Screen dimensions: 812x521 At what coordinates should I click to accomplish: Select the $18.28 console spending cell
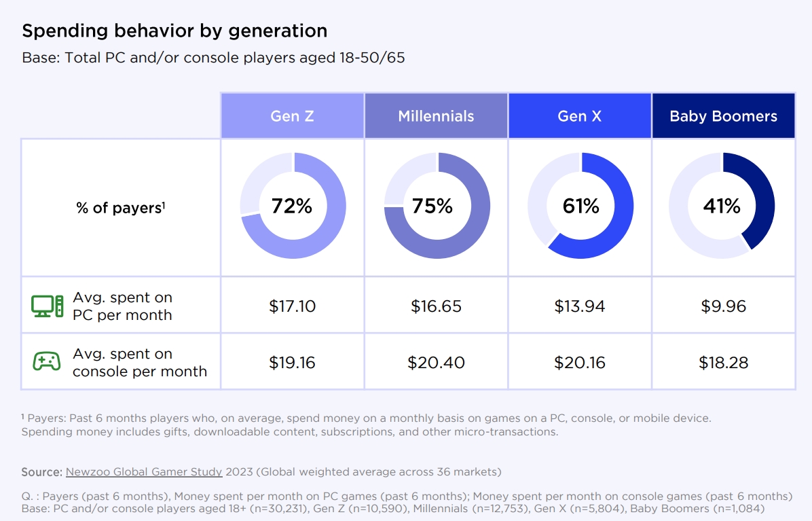point(724,361)
